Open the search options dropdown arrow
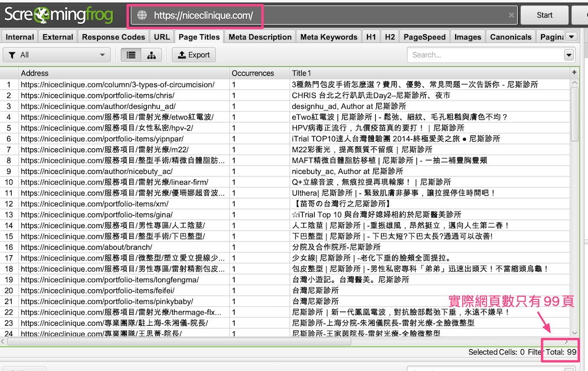The height and width of the screenshot is (371, 588). [569, 55]
